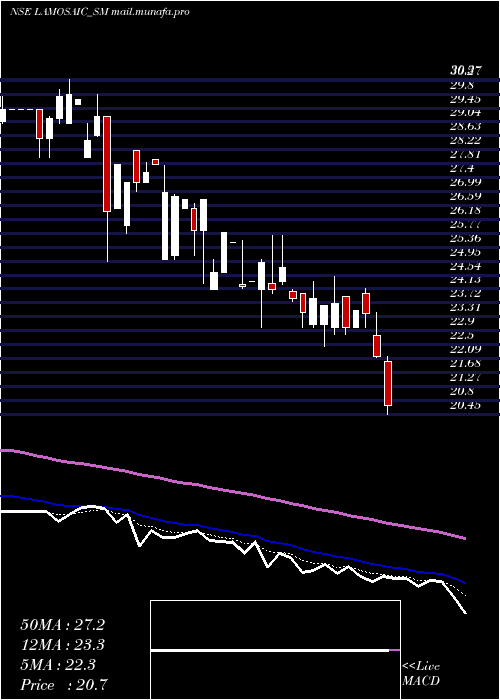Click the pink 50MA line right end
The width and height of the screenshot is (500, 700).
pos(464,538)
